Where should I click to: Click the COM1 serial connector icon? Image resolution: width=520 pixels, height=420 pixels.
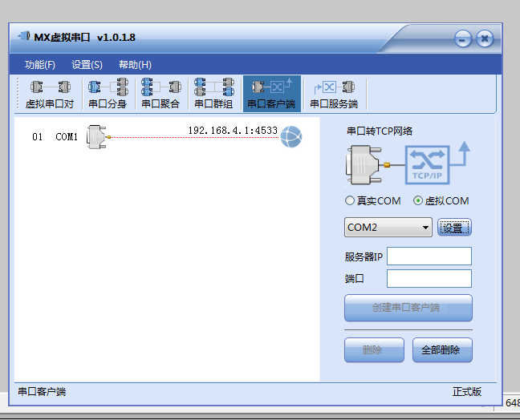(98, 137)
